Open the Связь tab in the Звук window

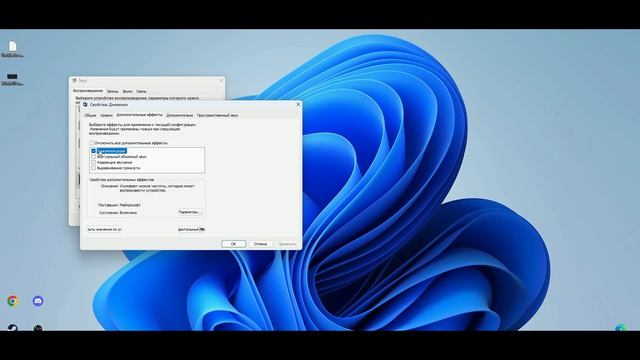(141, 91)
